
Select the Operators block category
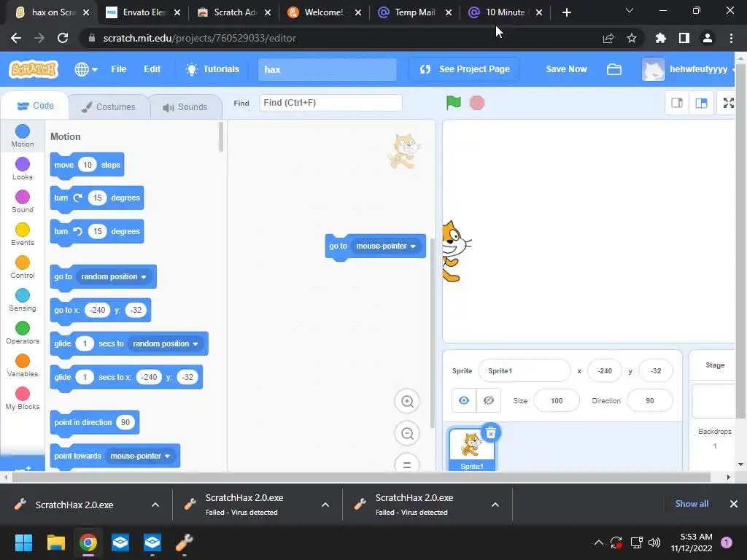[x=23, y=332]
